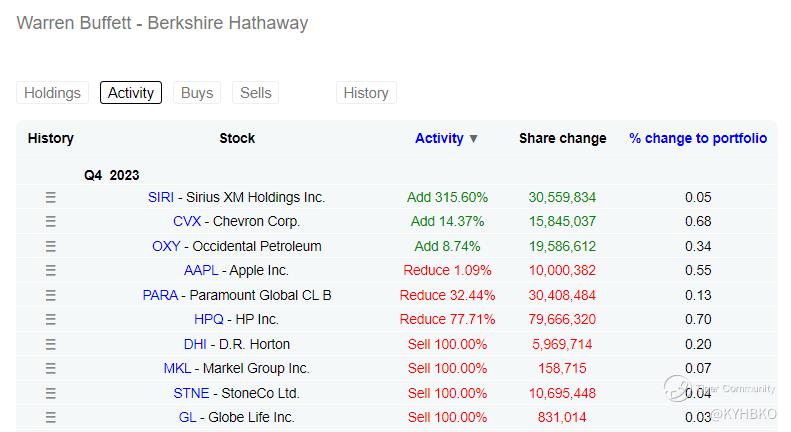Click Sell 100.00% in StoneCo row
Screen dimensions: 791x432
click(x=447, y=393)
